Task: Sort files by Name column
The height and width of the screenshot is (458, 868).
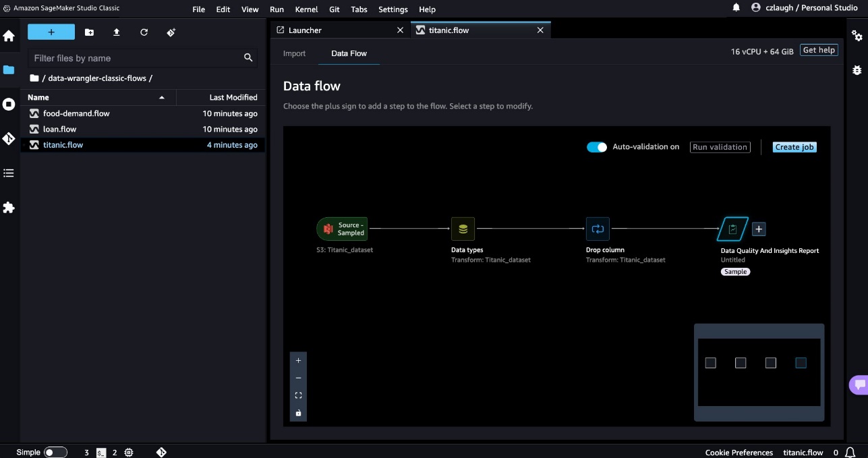Action: 38,98
